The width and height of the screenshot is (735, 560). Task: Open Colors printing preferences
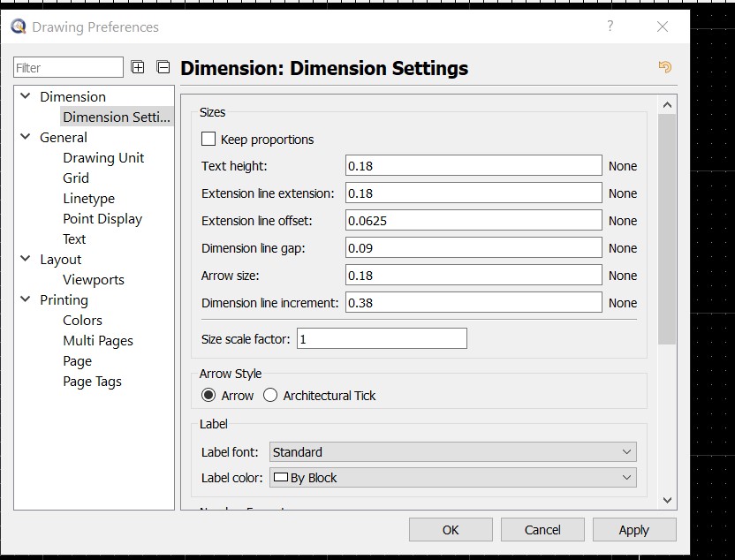pos(82,320)
